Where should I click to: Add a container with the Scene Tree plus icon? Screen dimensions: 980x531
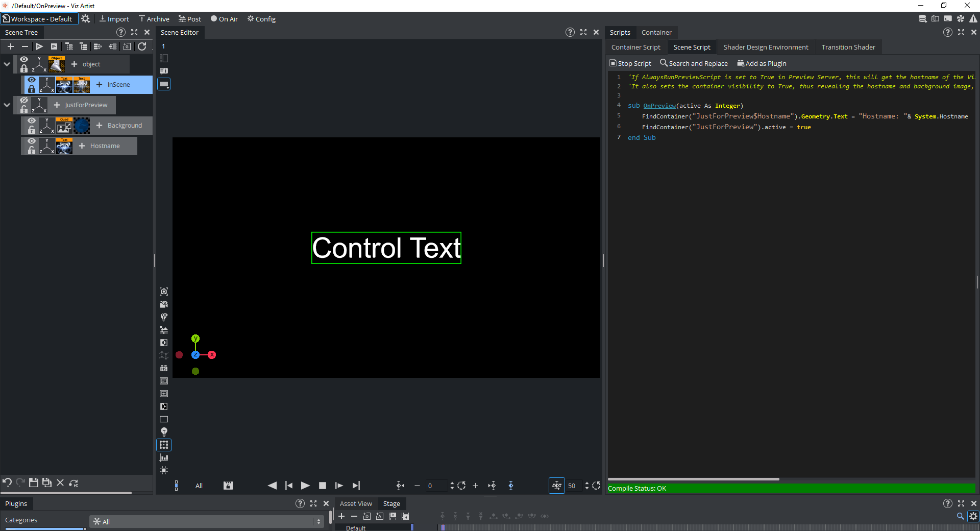[x=11, y=46]
